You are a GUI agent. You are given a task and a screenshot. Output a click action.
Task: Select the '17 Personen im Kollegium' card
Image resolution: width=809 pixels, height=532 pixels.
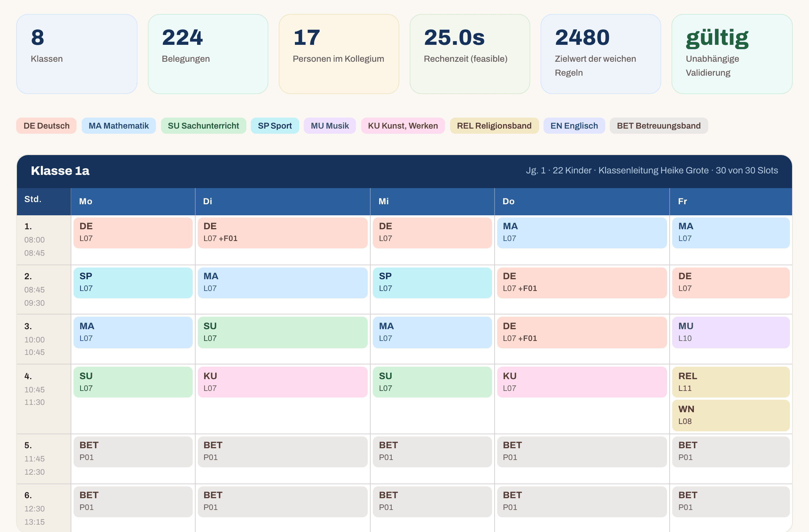coord(339,54)
